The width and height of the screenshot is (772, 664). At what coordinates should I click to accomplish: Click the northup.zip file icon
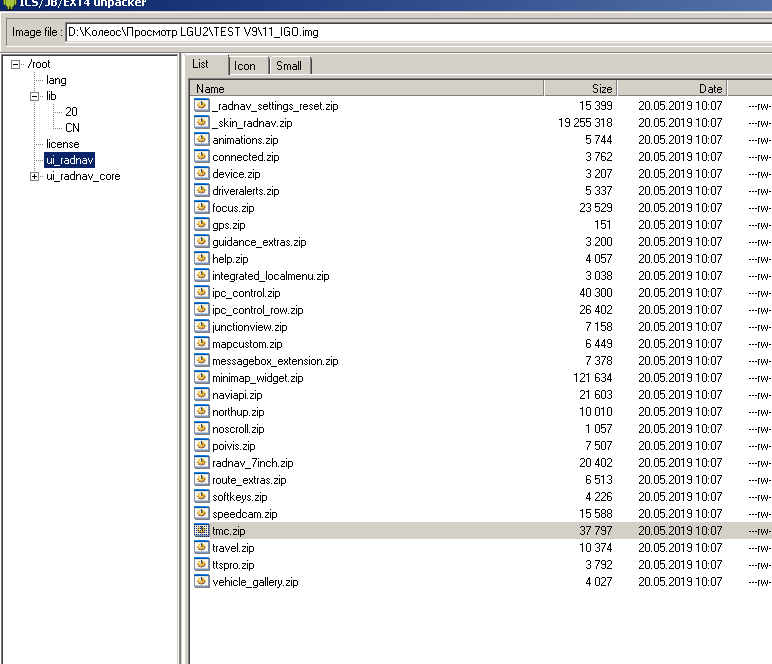201,411
